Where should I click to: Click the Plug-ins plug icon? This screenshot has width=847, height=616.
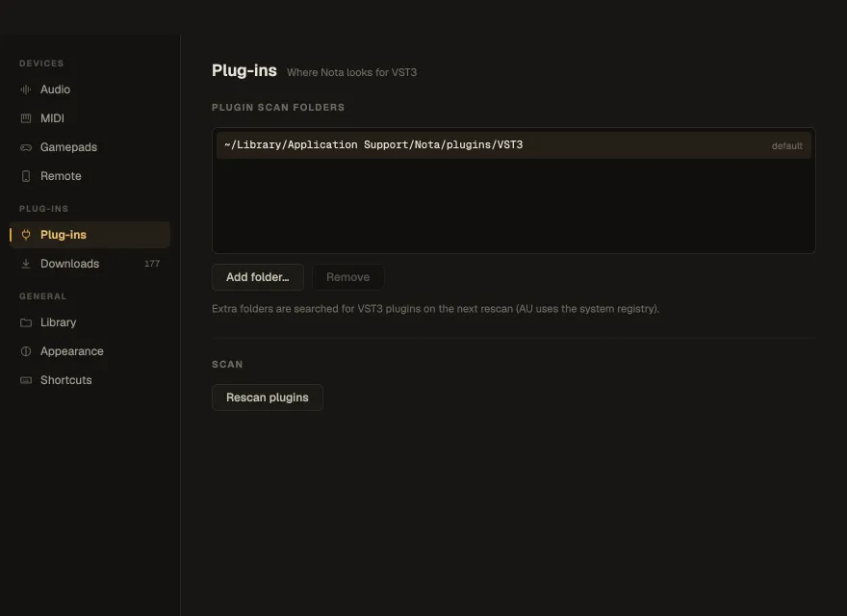pyautogui.click(x=25, y=235)
